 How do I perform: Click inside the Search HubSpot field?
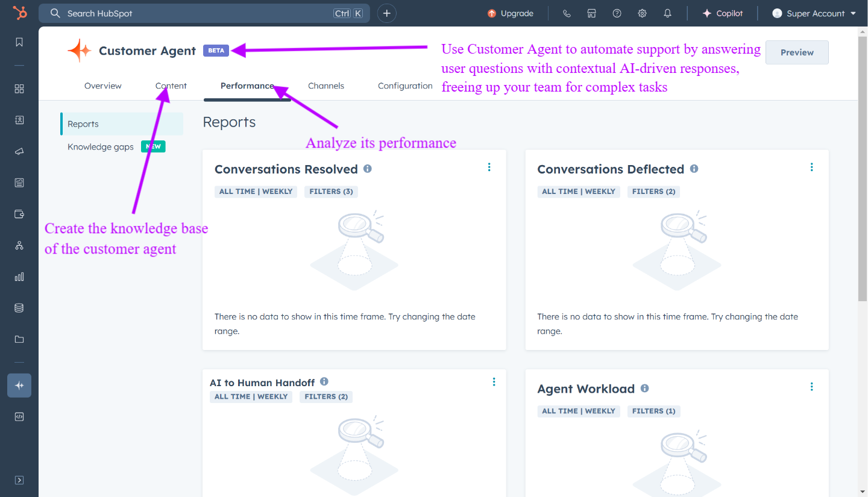[x=181, y=13]
